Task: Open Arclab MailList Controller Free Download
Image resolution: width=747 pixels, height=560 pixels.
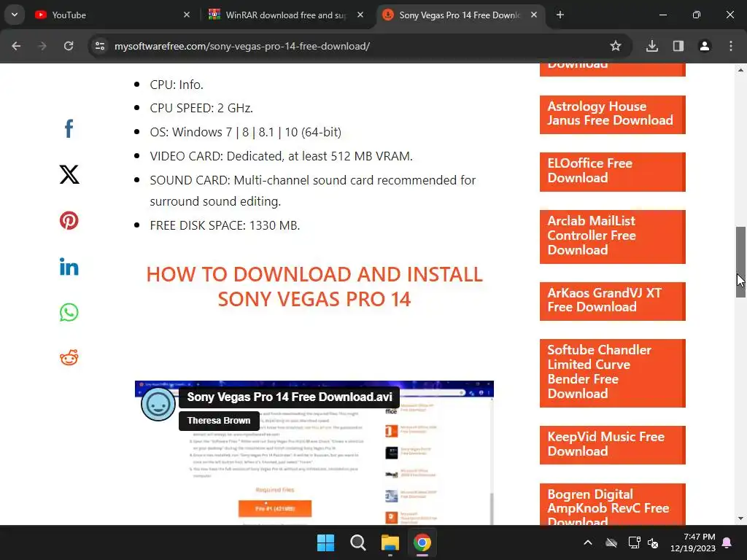Action: [x=612, y=236]
